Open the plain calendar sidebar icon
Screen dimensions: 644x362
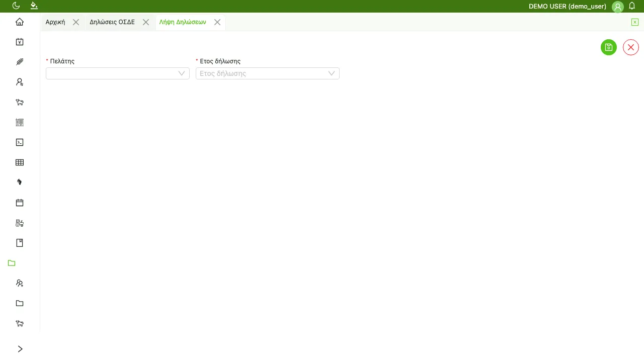[20, 203]
